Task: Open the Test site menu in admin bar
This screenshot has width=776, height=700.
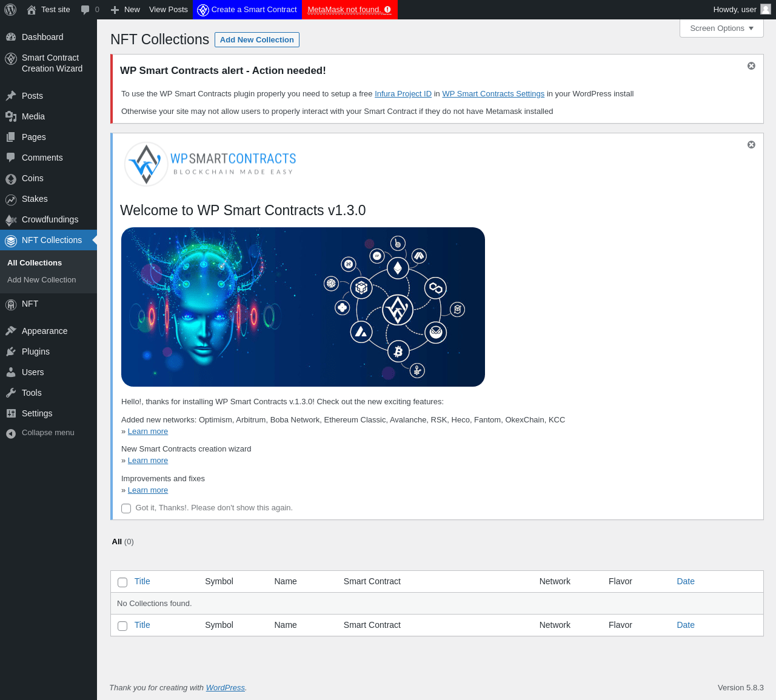Action: 48,10
